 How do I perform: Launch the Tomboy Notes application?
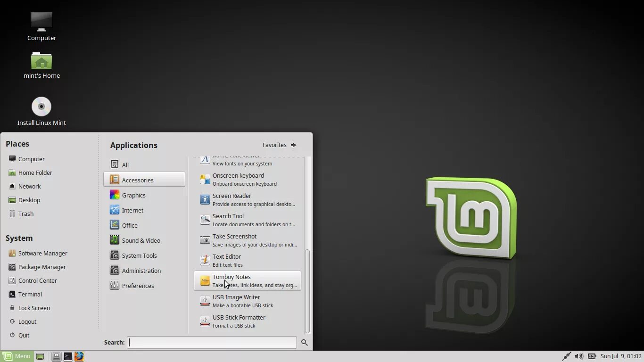tap(248, 280)
